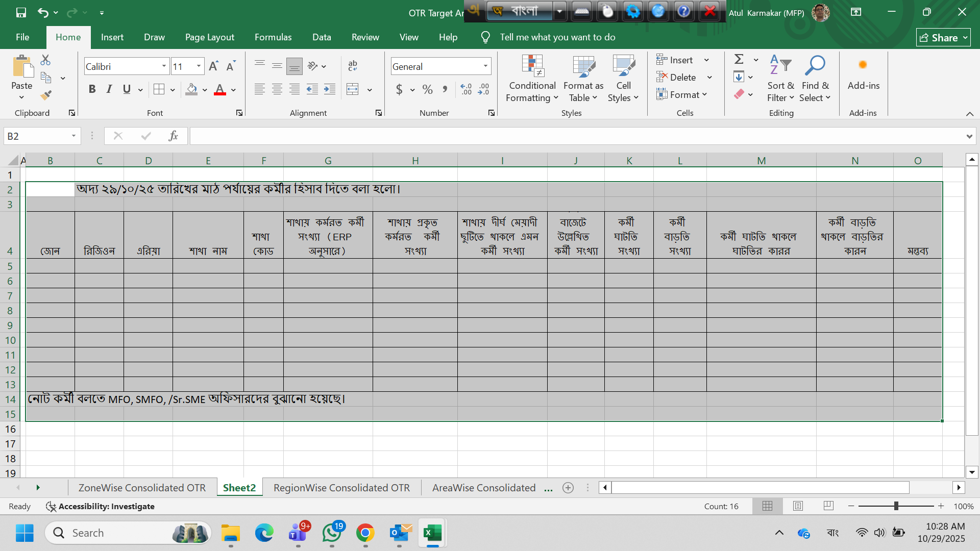The height and width of the screenshot is (551, 980).
Task: Toggle Italic formatting
Action: click(x=109, y=89)
